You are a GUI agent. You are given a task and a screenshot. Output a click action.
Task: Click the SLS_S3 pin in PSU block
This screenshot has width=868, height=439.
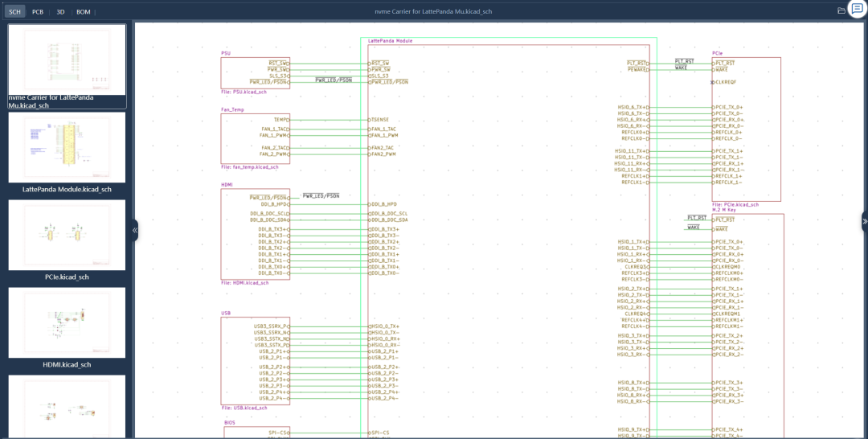coord(279,76)
